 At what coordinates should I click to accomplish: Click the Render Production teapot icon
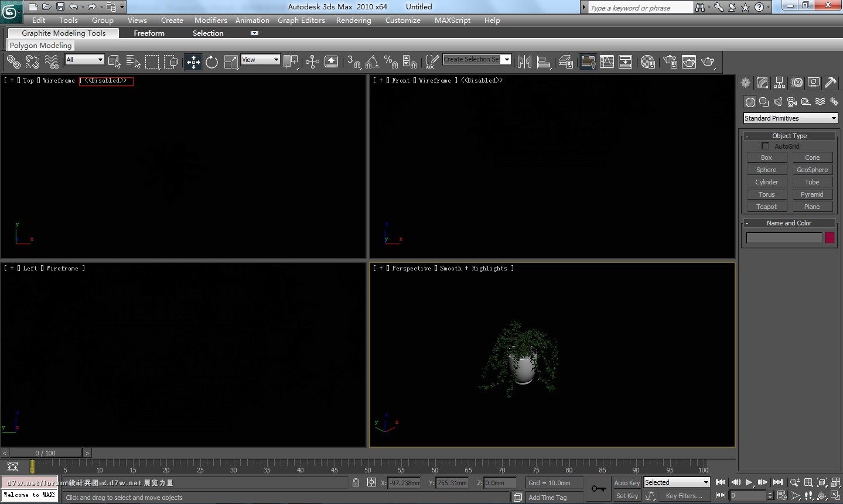coord(708,61)
